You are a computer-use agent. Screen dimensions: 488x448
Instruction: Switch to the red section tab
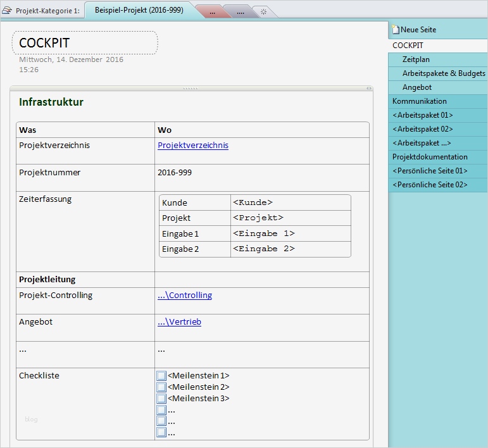click(212, 12)
